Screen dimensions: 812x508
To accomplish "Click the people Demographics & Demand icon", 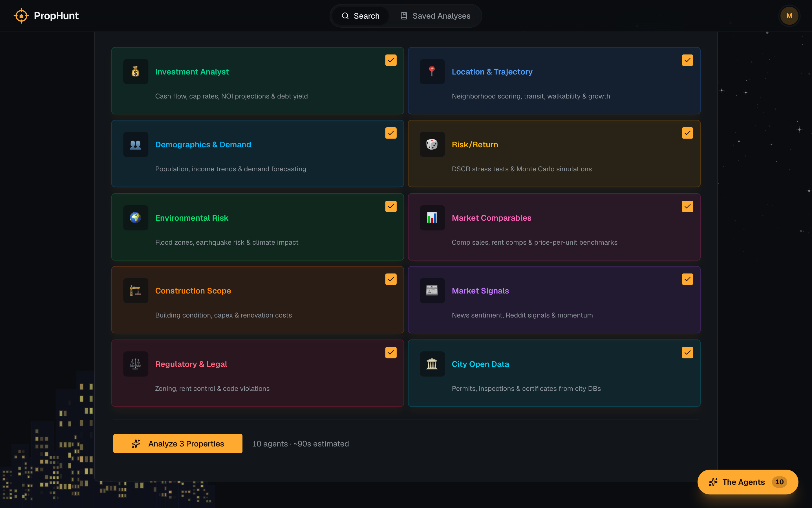I will tap(136, 144).
